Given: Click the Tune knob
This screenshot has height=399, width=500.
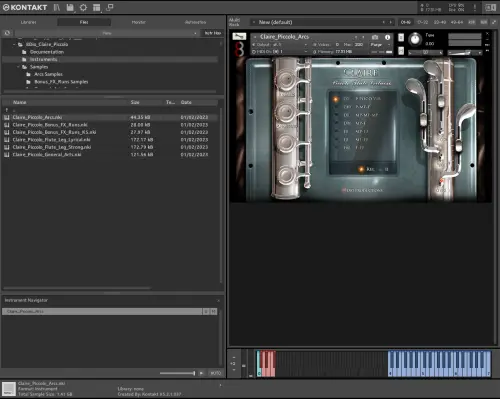Looking at the screenshot, I should pos(415,39).
